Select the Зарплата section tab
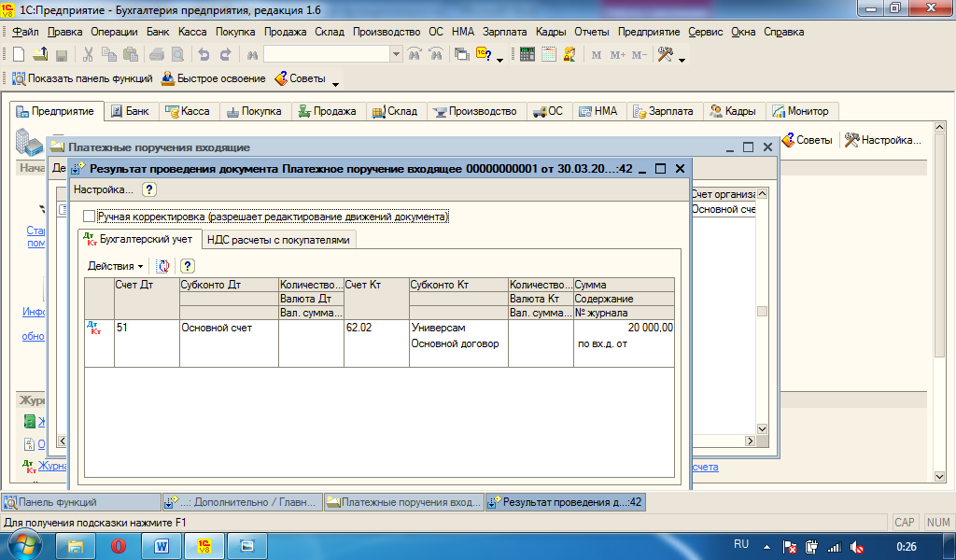This screenshot has height=560, width=956. [x=663, y=111]
